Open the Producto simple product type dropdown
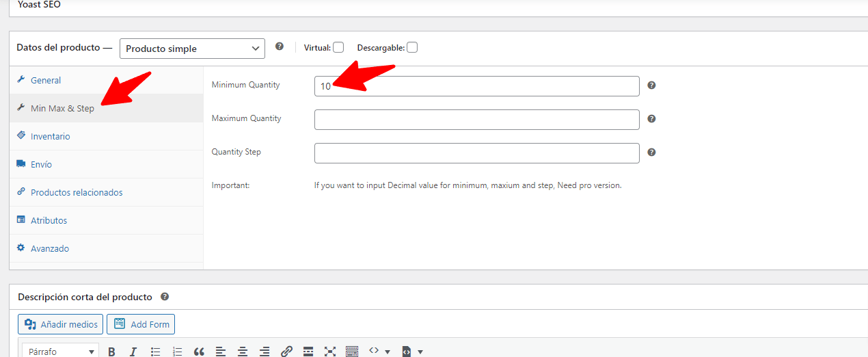 click(x=192, y=49)
